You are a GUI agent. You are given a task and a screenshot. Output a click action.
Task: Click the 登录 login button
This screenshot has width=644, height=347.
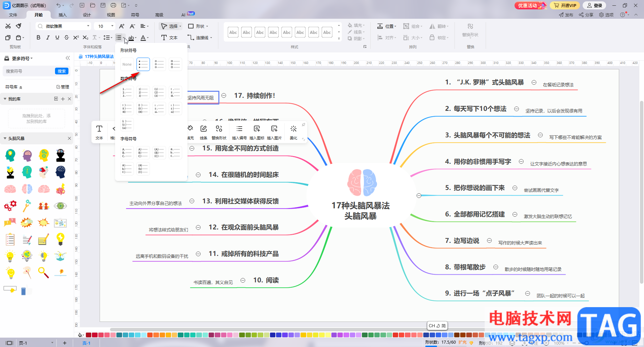(595, 5)
